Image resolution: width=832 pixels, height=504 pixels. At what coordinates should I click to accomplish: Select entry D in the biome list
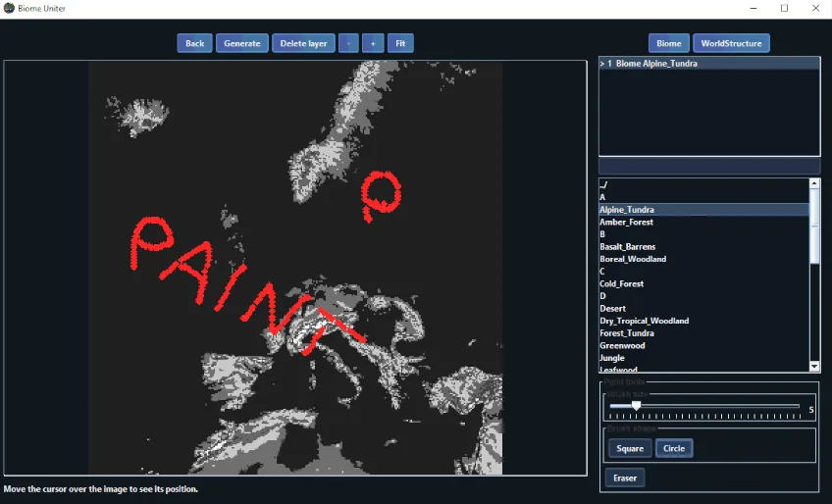click(x=703, y=296)
